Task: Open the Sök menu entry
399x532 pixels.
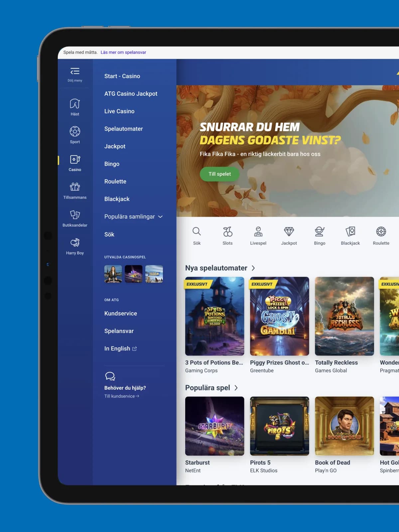Action: (x=109, y=234)
